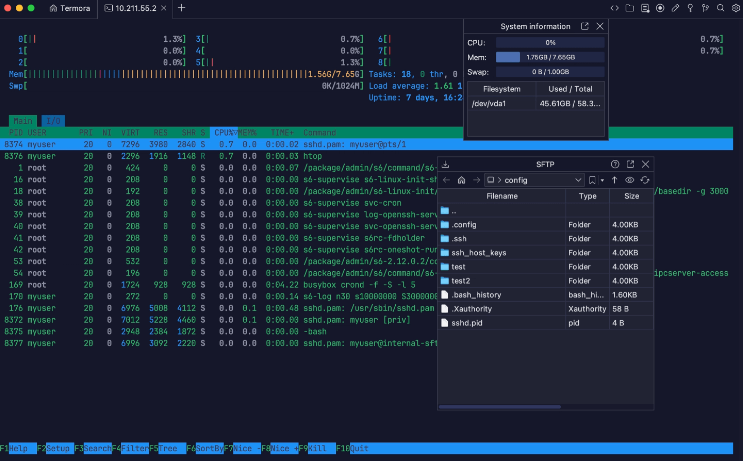This screenshot has width=743, height=461.
Task: Click the /dev/vda1 filesystem row
Action: 536,103
